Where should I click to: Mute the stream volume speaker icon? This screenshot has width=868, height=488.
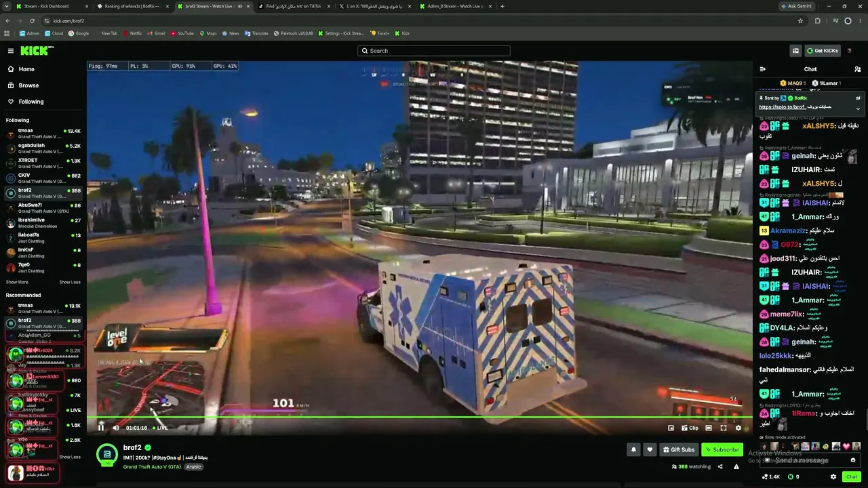pos(116,428)
